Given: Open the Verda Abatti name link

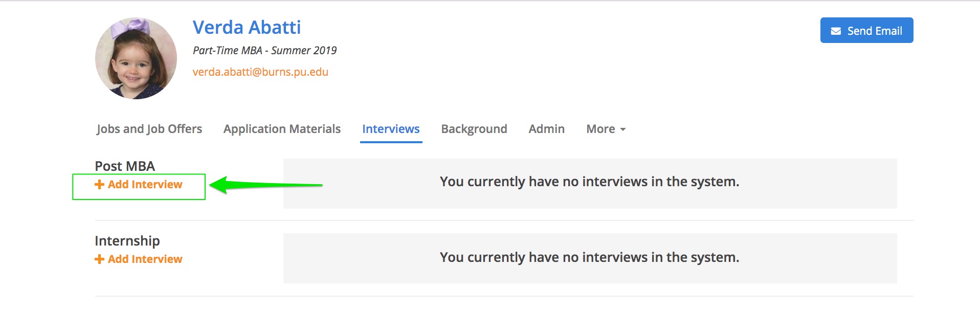Looking at the screenshot, I should (247, 28).
